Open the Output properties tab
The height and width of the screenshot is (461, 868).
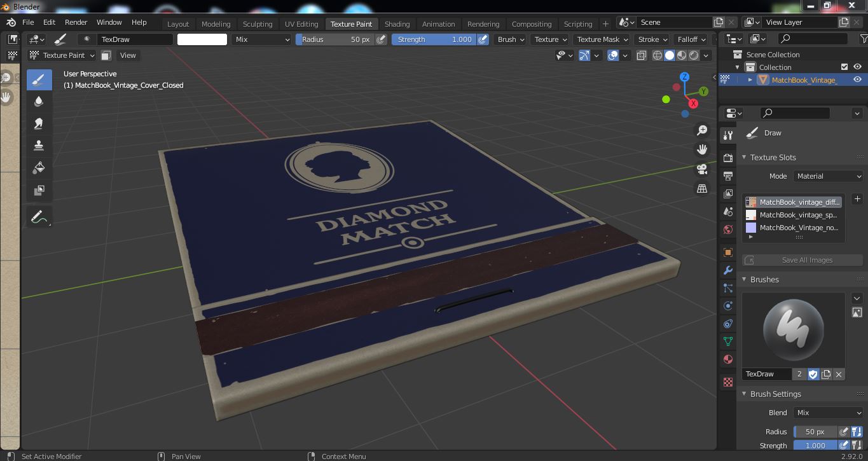pos(728,175)
